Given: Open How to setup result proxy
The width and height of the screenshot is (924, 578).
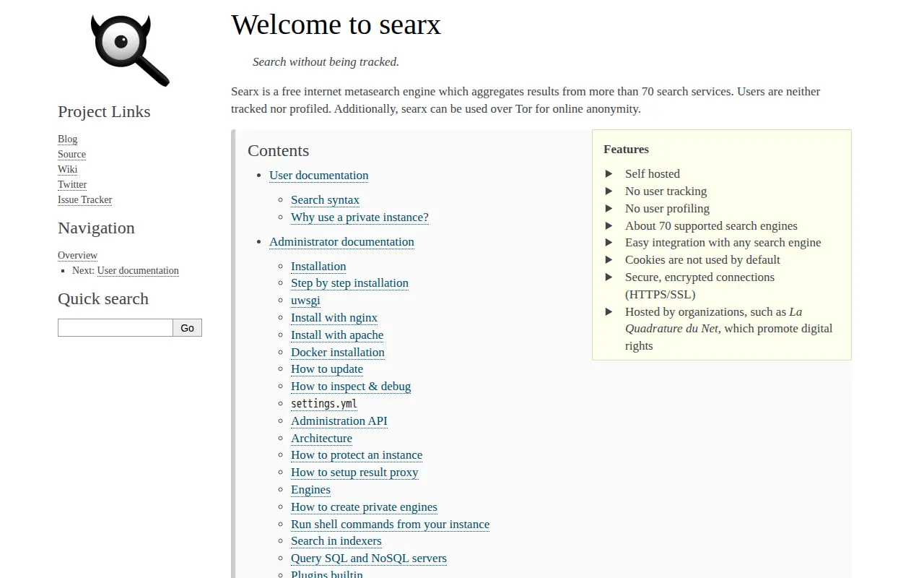Looking at the screenshot, I should click(x=354, y=472).
